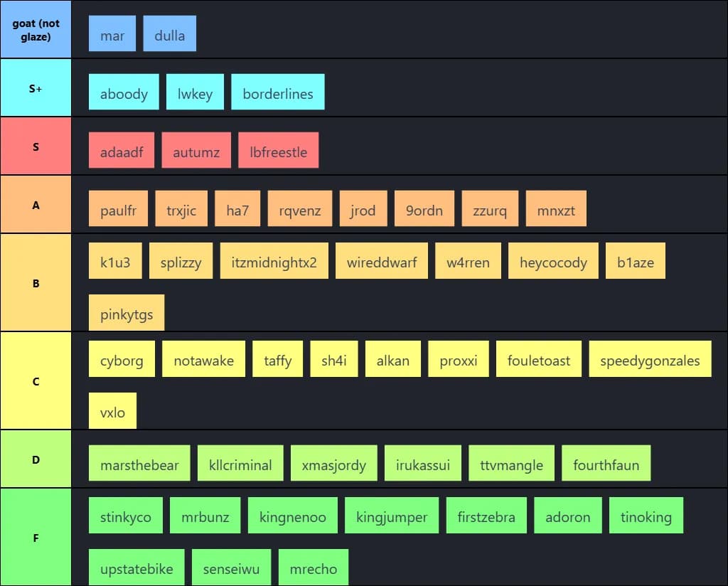Select the fouletoast tile

click(538, 359)
